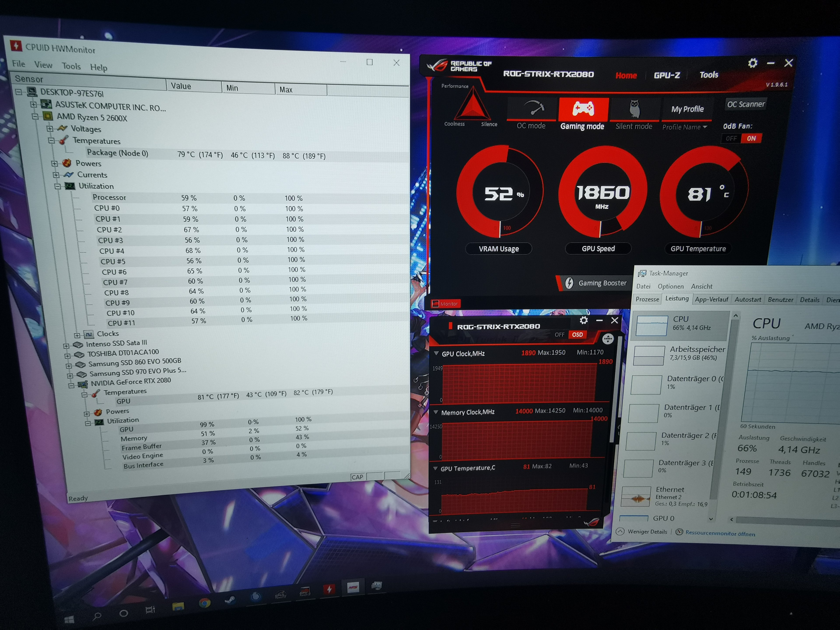This screenshot has width=840, height=630.
Task: Switch to HWMonitor via its taskbar icon
Action: pos(329,589)
